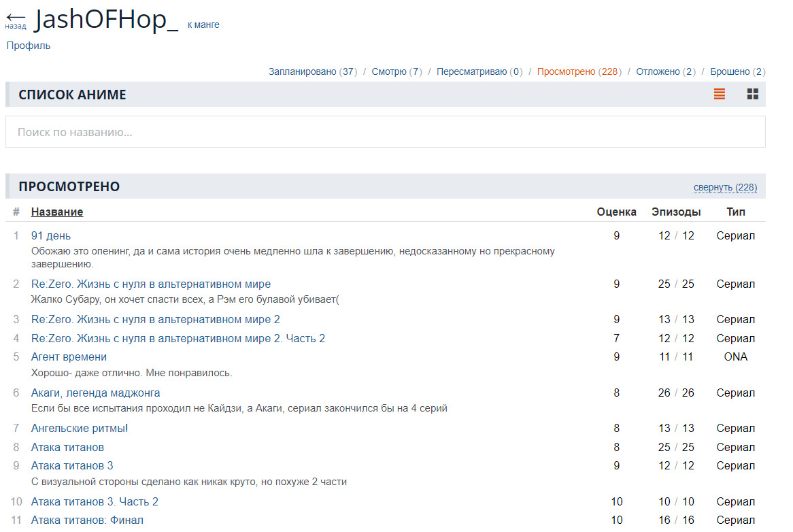Go to the Профиль link
This screenshot has width=793, height=532.
click(29, 46)
